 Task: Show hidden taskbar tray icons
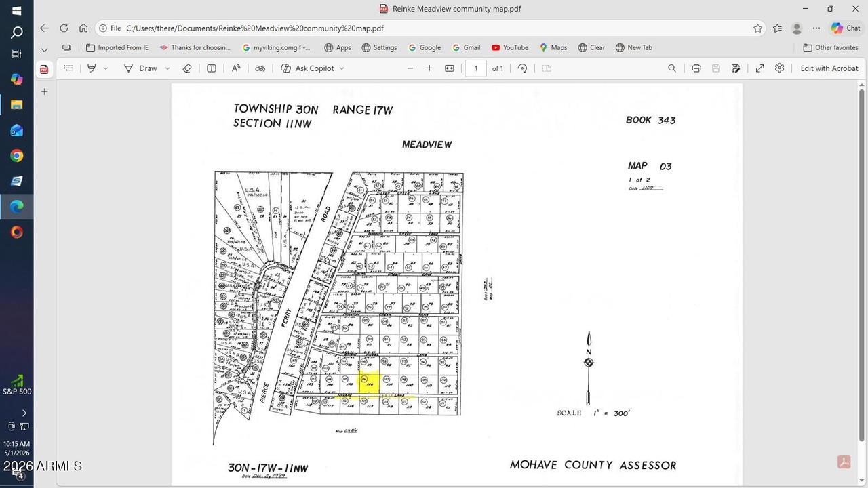point(24,413)
